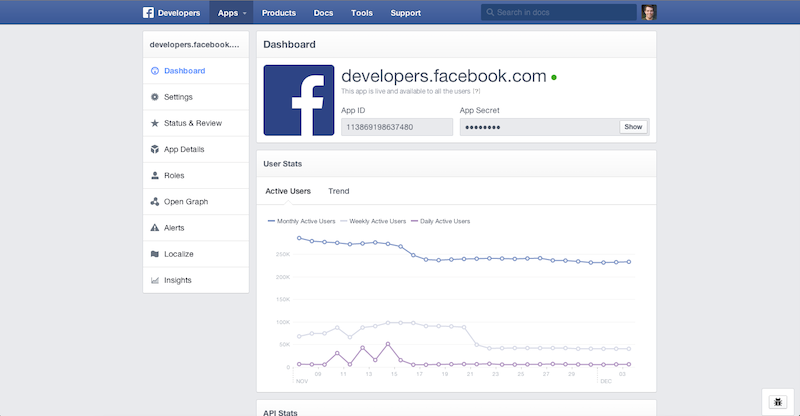
Task: Open Status & Review page
Action: [196, 123]
